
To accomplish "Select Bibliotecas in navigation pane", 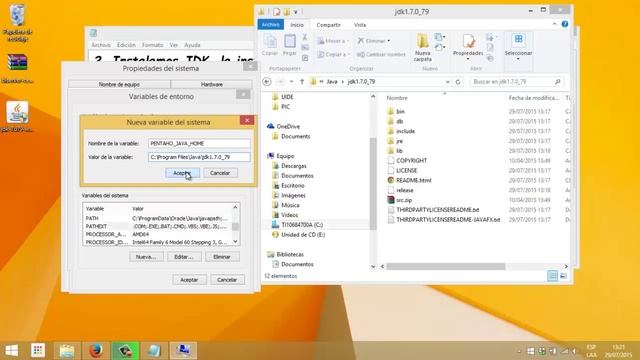I will tap(290, 254).
